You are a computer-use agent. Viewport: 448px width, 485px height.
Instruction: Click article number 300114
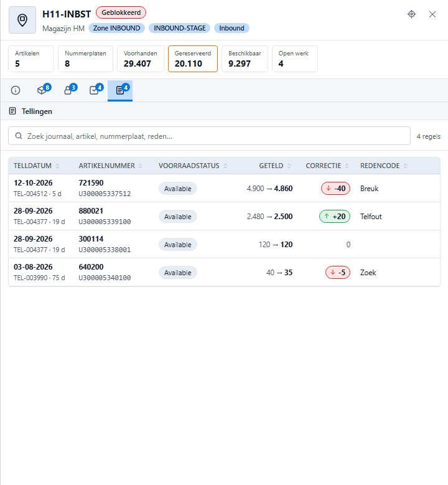click(91, 239)
